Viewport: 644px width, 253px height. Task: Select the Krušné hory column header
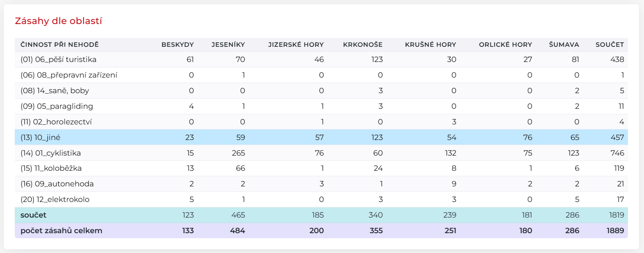point(430,45)
